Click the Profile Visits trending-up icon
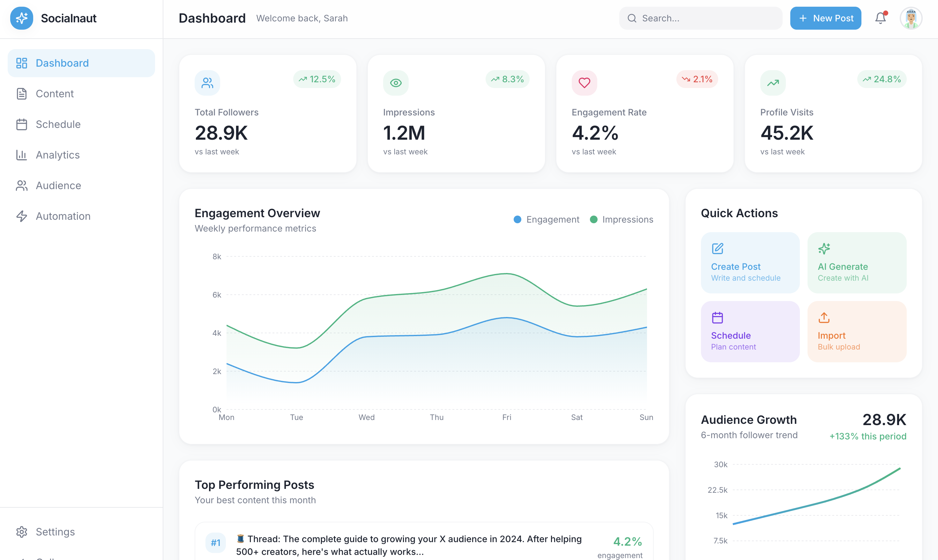Viewport: 938px width, 560px height. coord(773,83)
